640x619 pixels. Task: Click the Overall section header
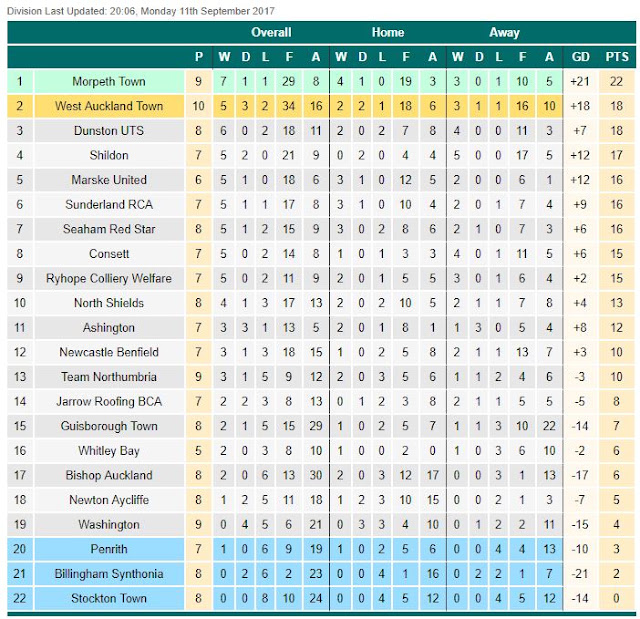pyautogui.click(x=271, y=33)
